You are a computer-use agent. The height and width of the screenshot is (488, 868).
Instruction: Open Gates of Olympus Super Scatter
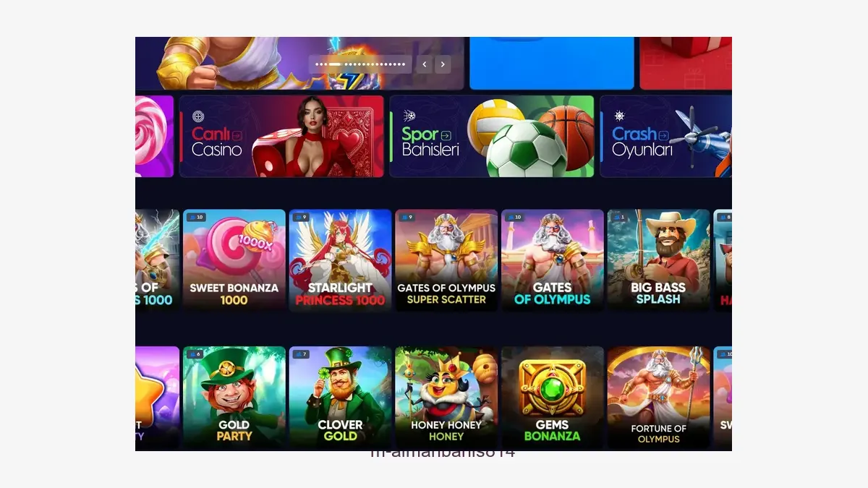[446, 260]
